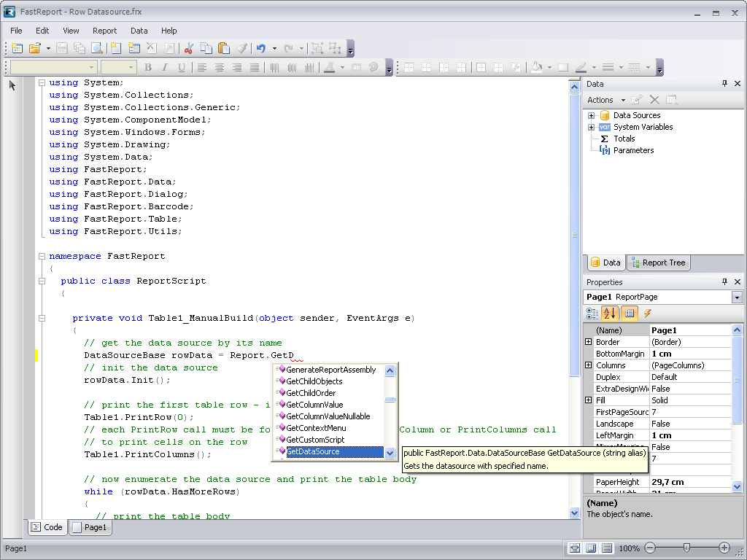Click the Paste clipboard icon

[x=224, y=48]
